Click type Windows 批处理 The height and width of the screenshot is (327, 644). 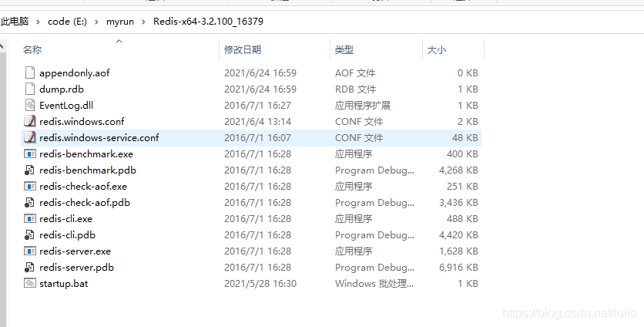point(374,283)
